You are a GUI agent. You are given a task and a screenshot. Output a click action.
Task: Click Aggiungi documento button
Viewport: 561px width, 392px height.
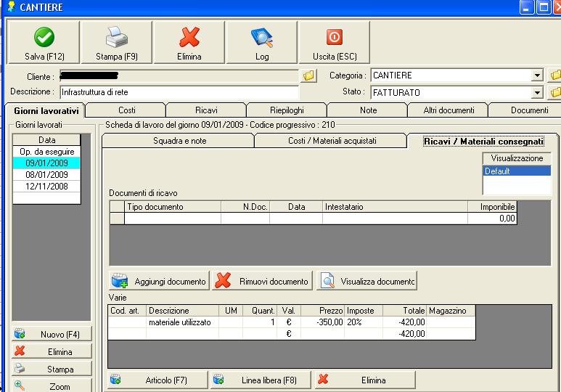pyautogui.click(x=159, y=281)
